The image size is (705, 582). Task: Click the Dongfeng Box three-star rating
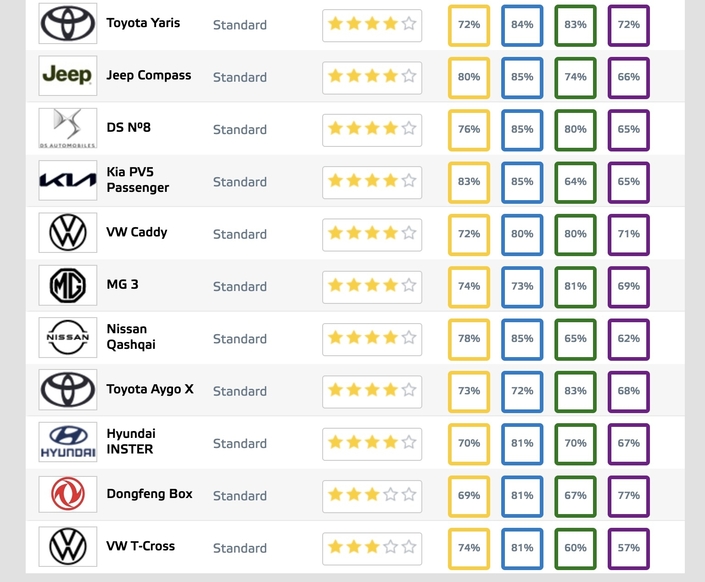[x=371, y=496]
